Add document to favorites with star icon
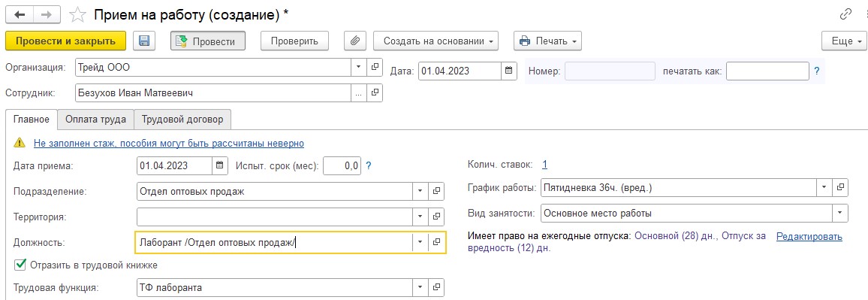This screenshot has width=868, height=300. [78, 15]
